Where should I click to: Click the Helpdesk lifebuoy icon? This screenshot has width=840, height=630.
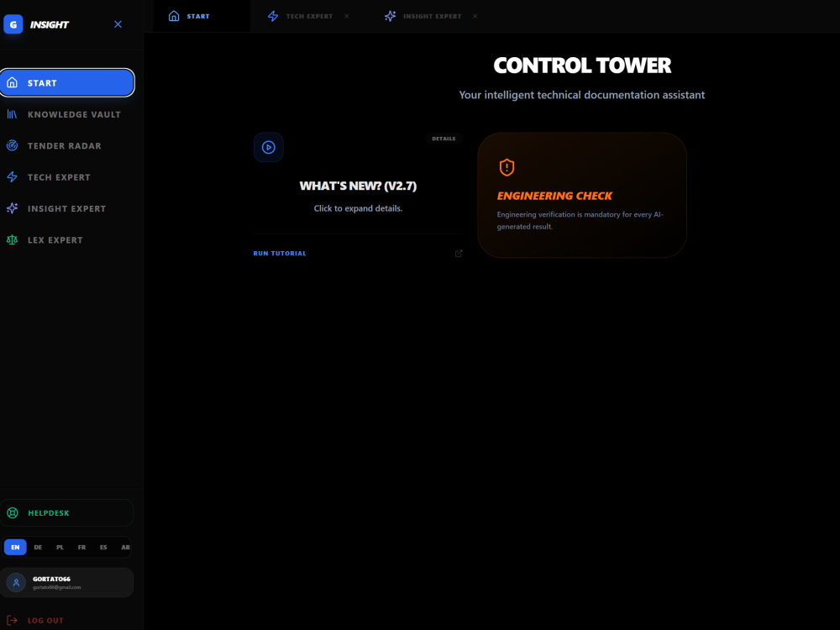point(13,512)
